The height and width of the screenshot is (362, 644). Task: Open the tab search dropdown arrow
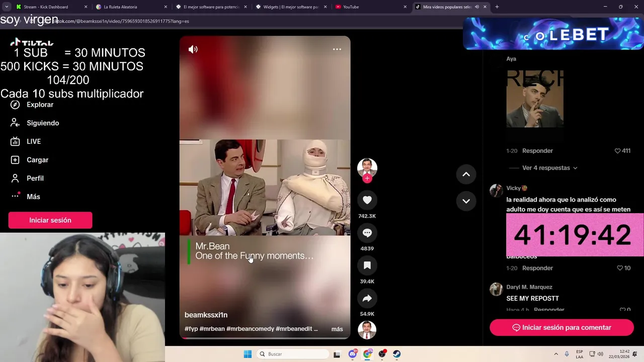click(x=7, y=7)
